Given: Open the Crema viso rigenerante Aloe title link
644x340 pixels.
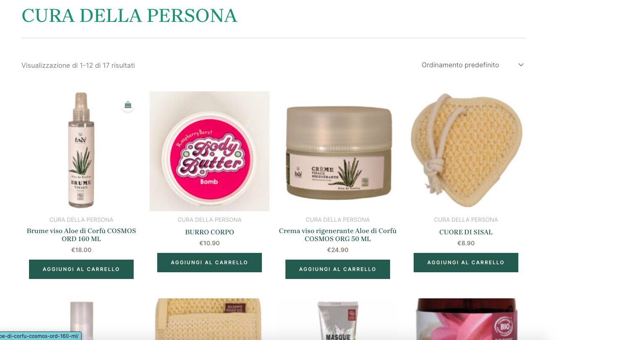Looking at the screenshot, I should coord(338,235).
